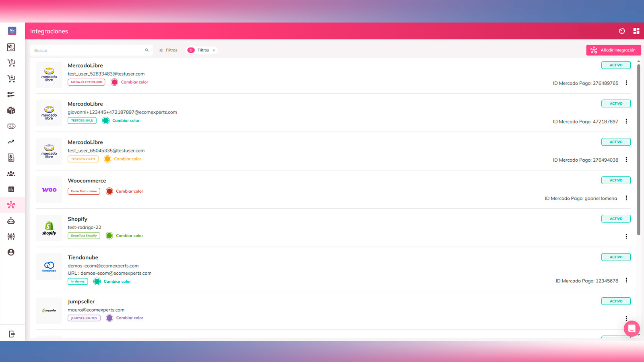The height and width of the screenshot is (362, 644).
Task: Click the search magnifier icon
Action: [x=147, y=50]
